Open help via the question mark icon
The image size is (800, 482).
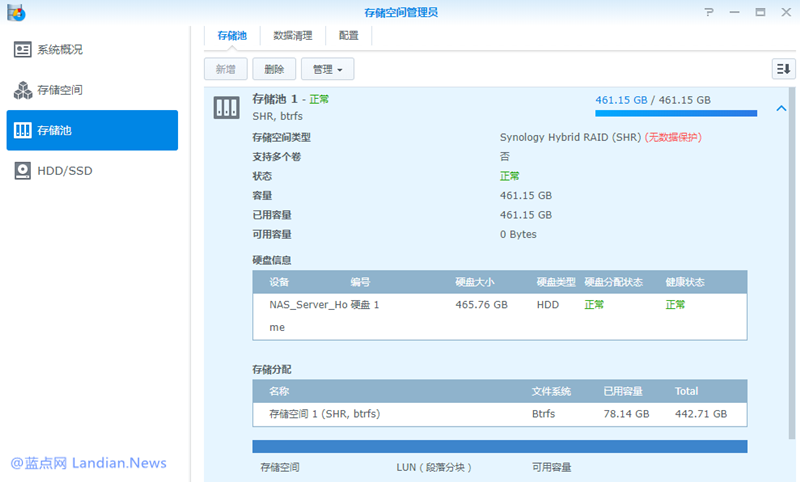(709, 12)
